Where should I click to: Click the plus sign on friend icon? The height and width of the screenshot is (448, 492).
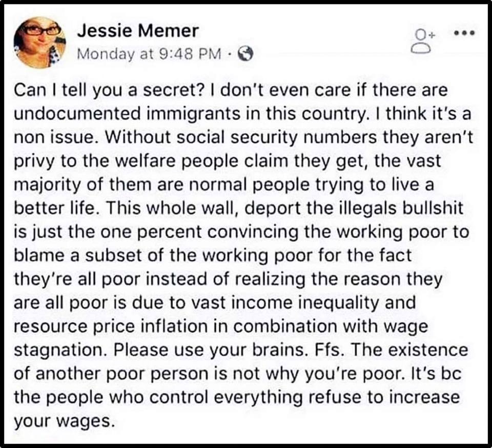pyautogui.click(x=432, y=35)
